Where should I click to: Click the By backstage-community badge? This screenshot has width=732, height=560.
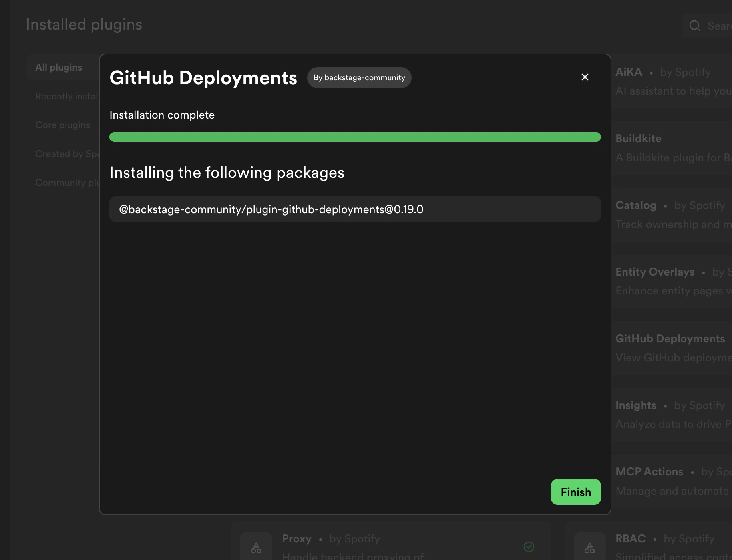click(359, 78)
